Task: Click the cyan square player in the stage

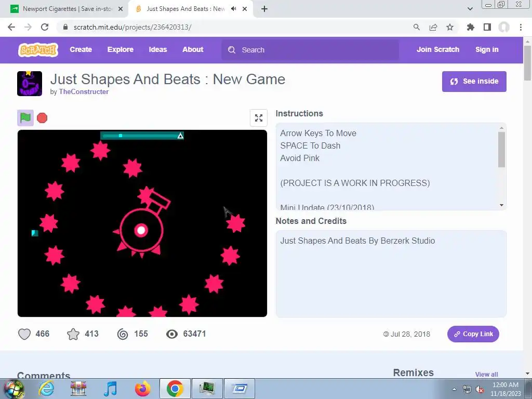Action: 35,233
